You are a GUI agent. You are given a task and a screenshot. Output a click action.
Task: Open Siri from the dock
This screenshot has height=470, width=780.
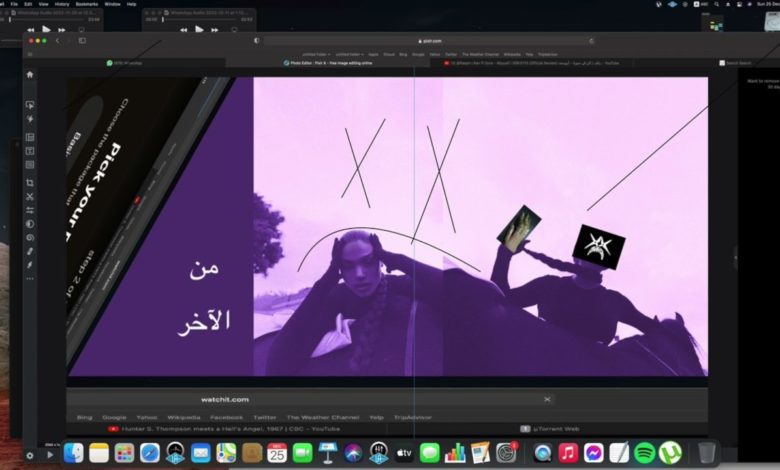pos(353,453)
